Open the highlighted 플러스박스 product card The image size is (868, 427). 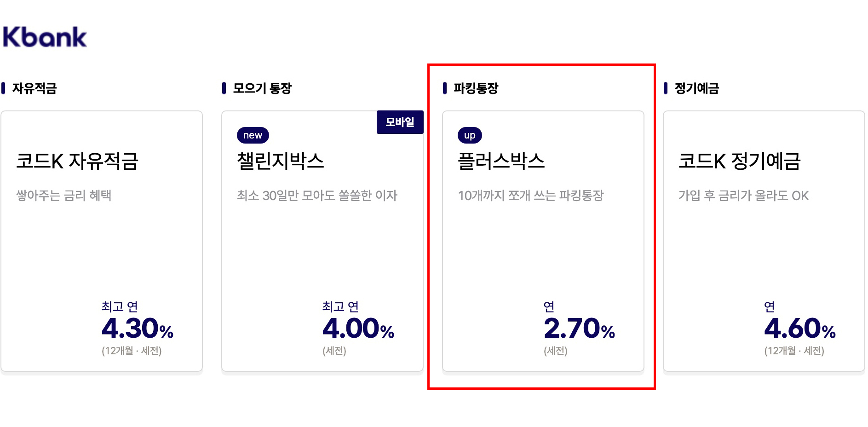(543, 239)
